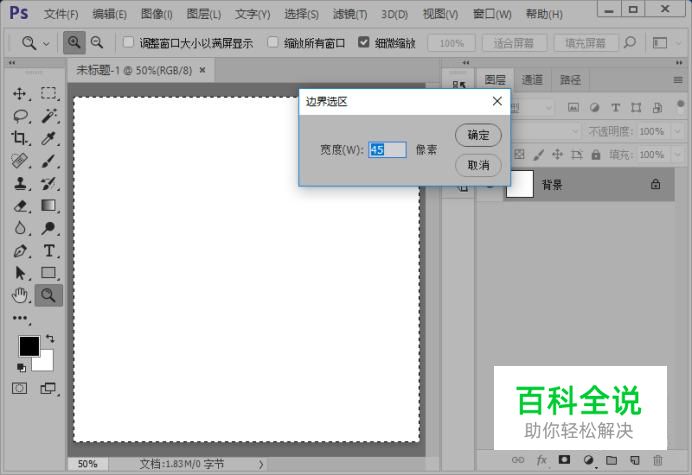Screen dimensions: 692x475
Task: Switch to the 通道 tab
Action: tap(532, 80)
